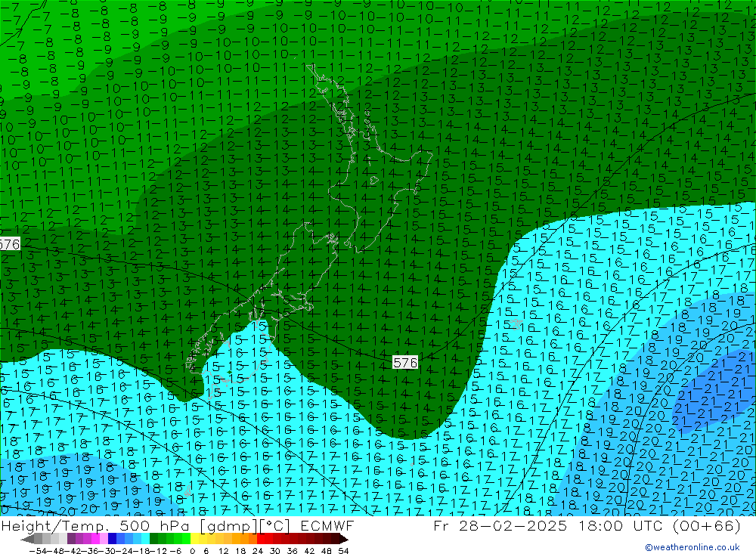Click the dark right arrow of the color legend
Screen dimensions: 756x554
coord(344,540)
